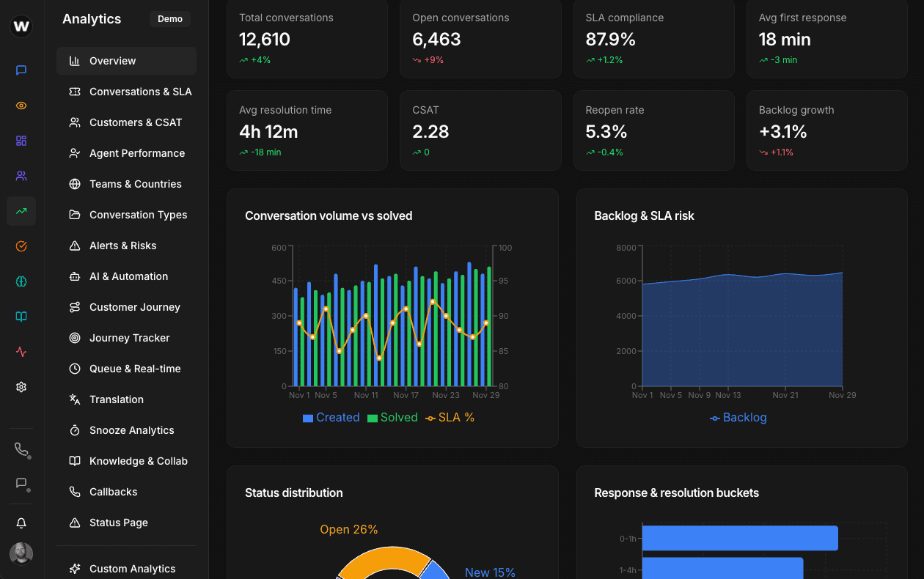The image size is (924, 579).
Task: Open the knowledge book icon in the sidebar rail
Action: 21,317
